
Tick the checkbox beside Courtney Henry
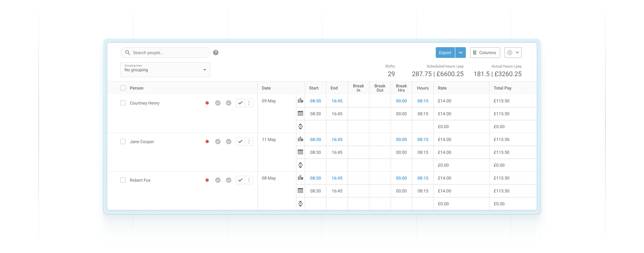123,102
